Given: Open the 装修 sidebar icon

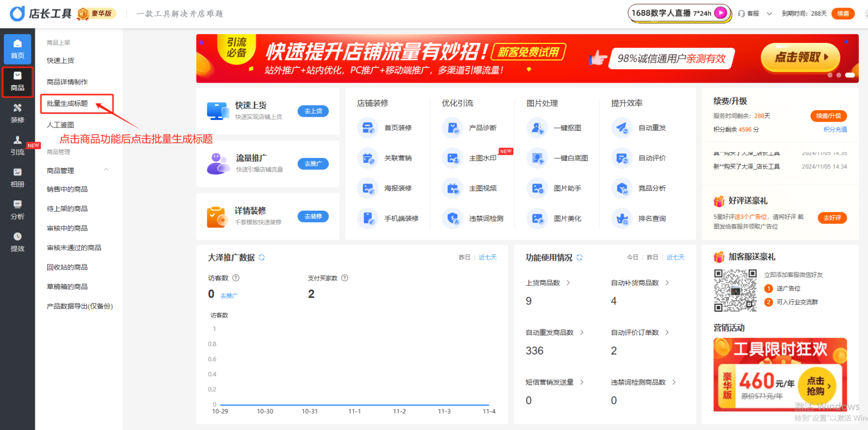Looking at the screenshot, I should pyautogui.click(x=17, y=113).
